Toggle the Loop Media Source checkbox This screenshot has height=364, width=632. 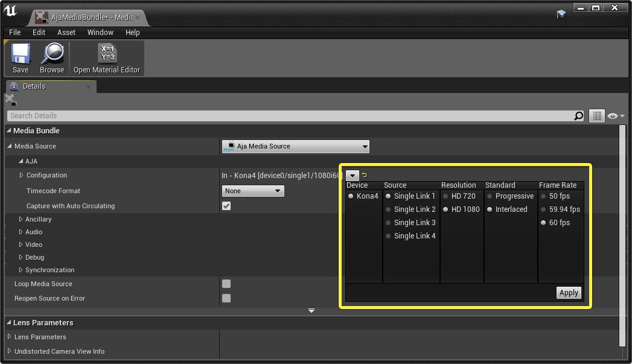point(226,283)
